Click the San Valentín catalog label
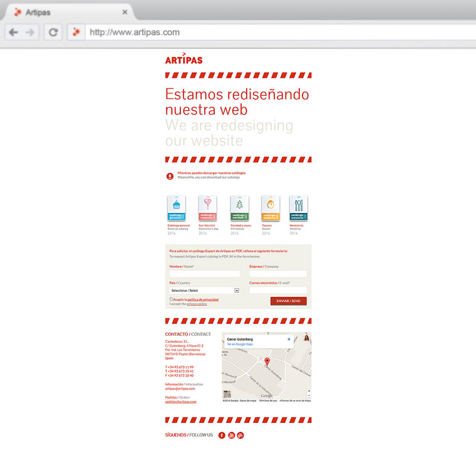 tap(207, 226)
